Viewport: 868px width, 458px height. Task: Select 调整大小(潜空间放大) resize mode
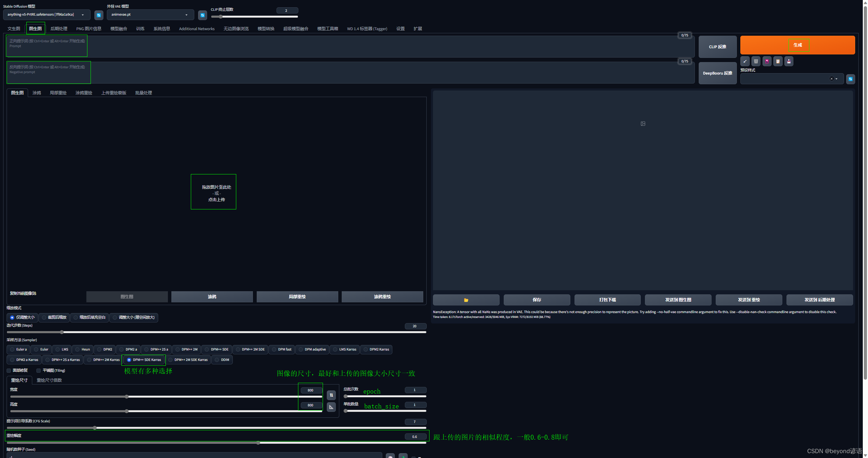click(134, 318)
